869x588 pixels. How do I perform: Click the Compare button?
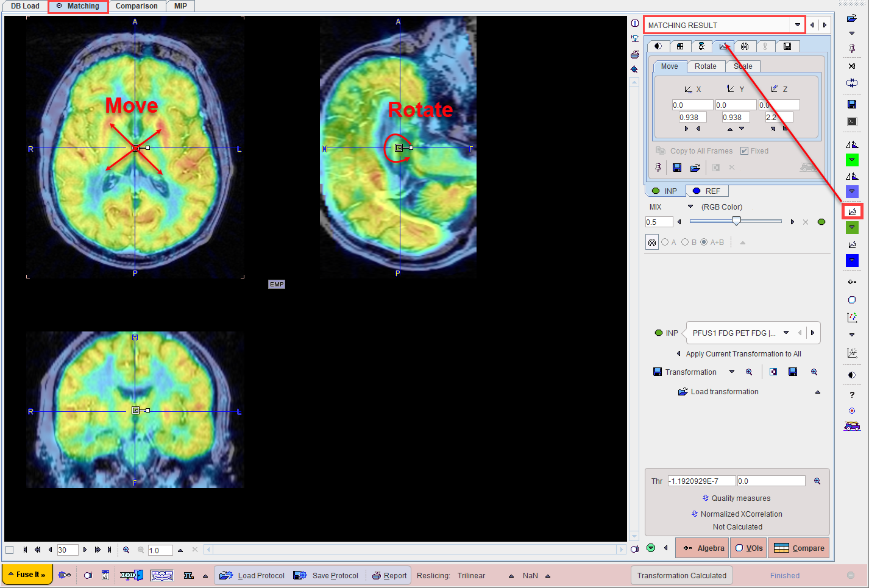click(x=799, y=548)
